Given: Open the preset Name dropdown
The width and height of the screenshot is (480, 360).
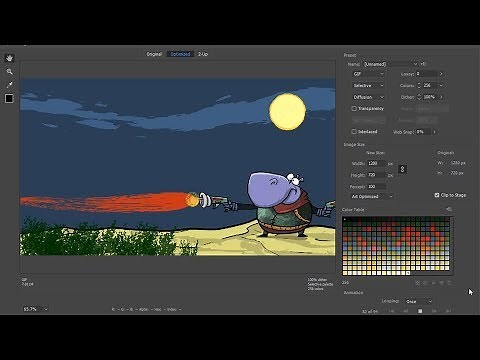Looking at the screenshot, I should [391, 64].
